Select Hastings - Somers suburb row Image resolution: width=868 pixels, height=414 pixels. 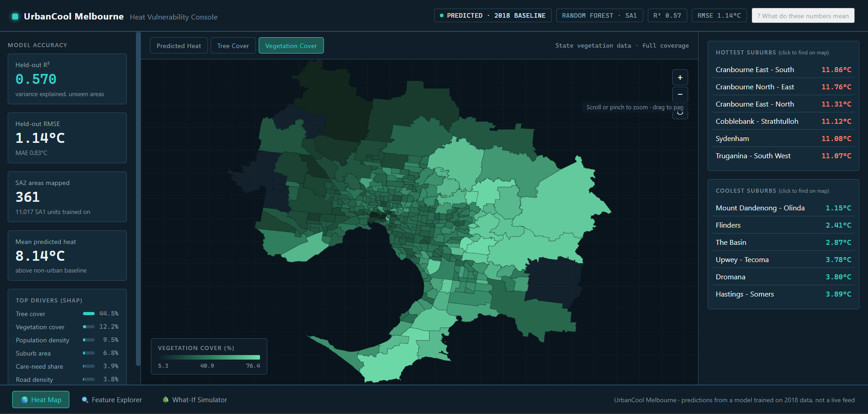(783, 294)
